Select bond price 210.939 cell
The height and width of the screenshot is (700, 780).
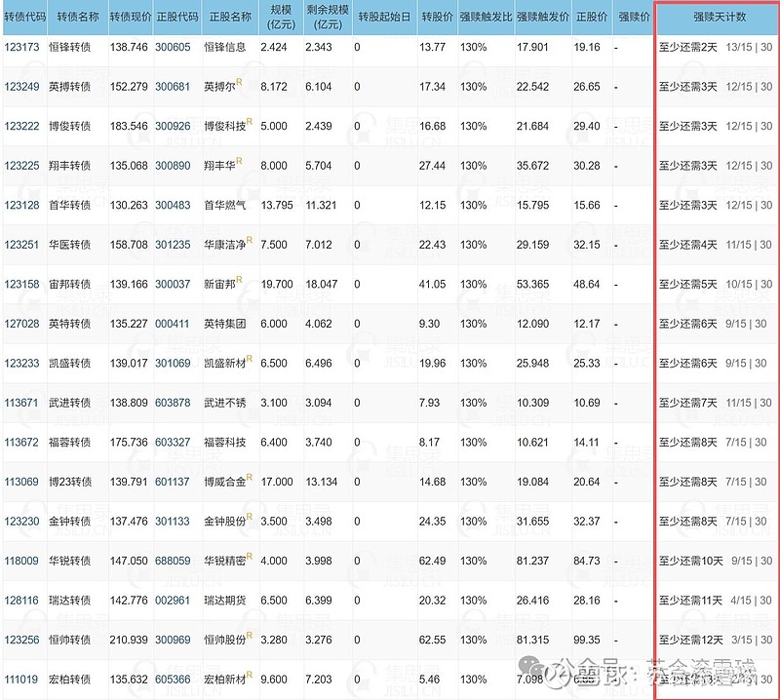(x=129, y=640)
